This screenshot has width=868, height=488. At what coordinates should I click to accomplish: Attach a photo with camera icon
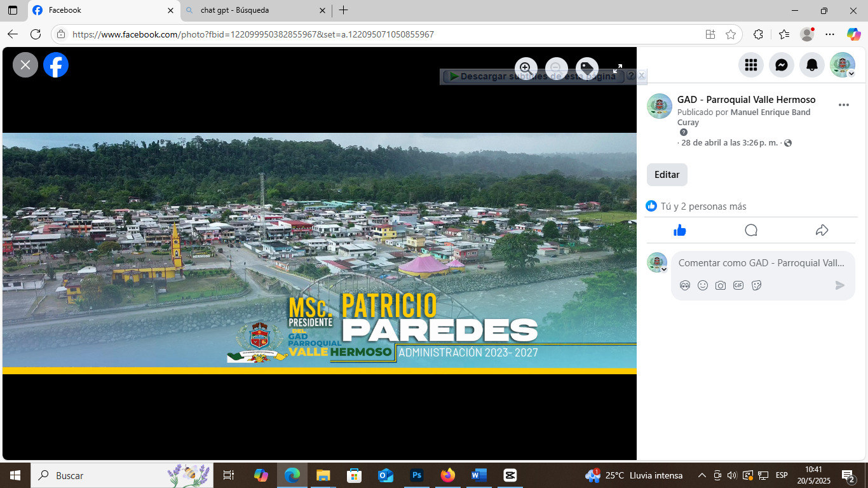pos(720,285)
